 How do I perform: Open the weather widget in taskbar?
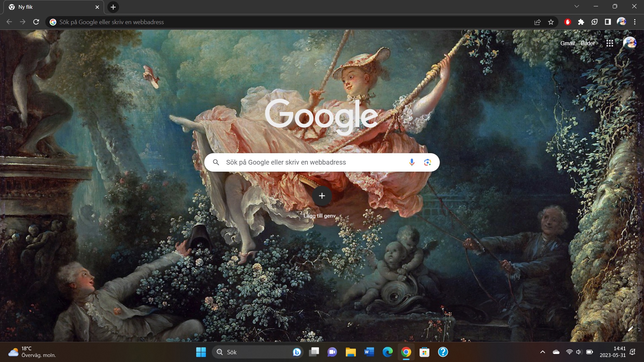pyautogui.click(x=32, y=352)
